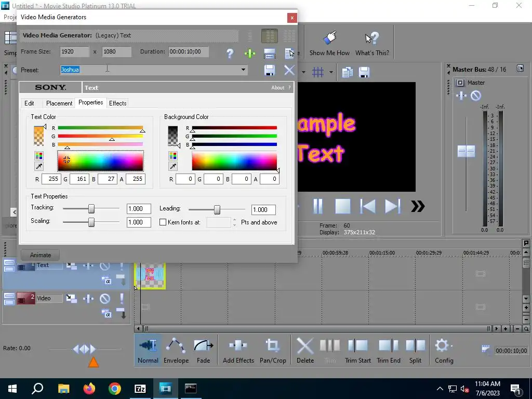
Task: Pick Text Color with eyedropper tool
Action: coord(38,166)
